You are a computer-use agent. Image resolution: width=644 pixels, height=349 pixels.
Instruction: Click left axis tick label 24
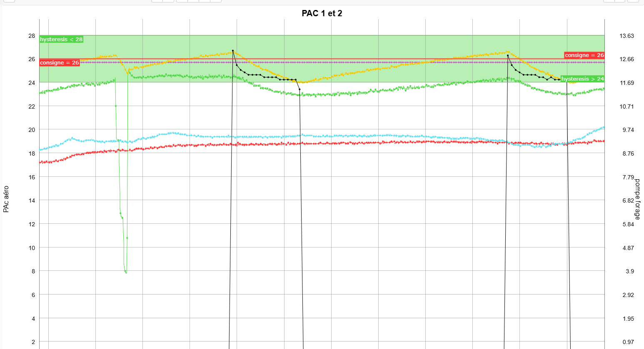click(32, 83)
